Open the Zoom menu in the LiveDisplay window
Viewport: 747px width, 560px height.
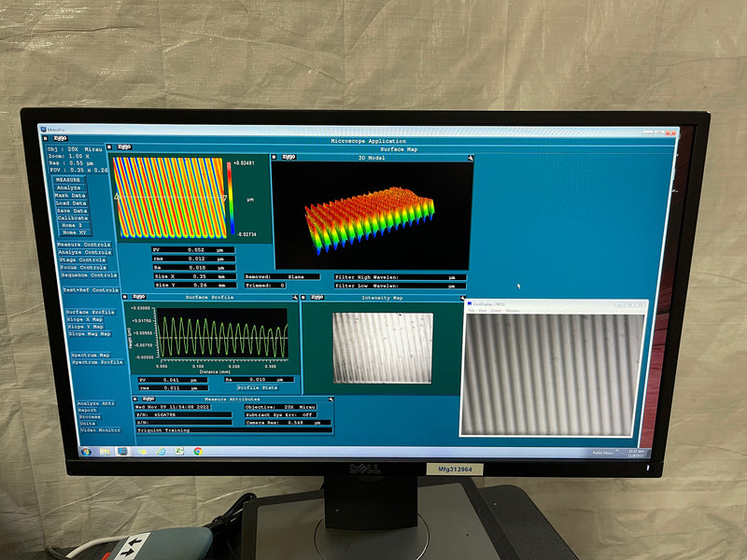click(x=496, y=310)
